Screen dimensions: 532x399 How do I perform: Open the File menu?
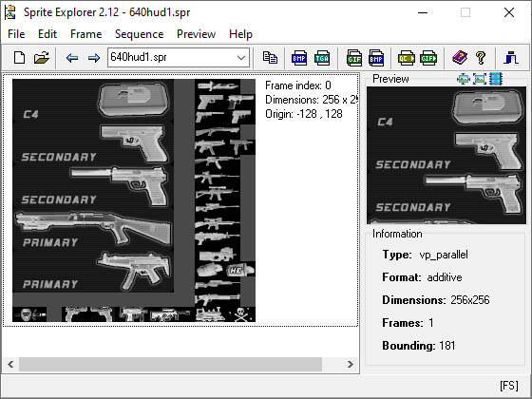16,34
